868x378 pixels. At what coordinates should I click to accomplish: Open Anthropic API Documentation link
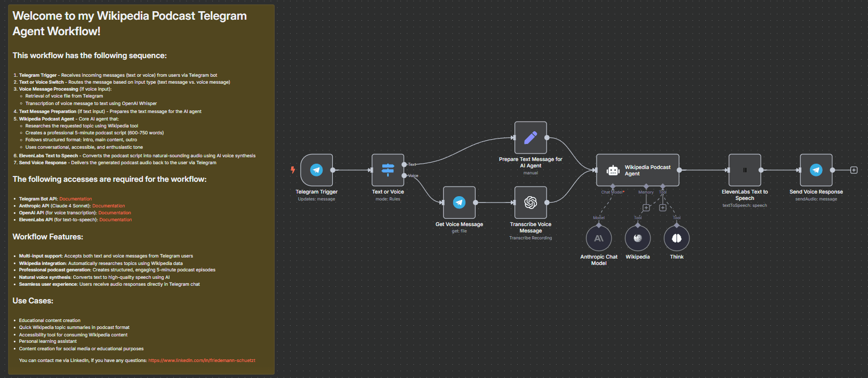109,206
